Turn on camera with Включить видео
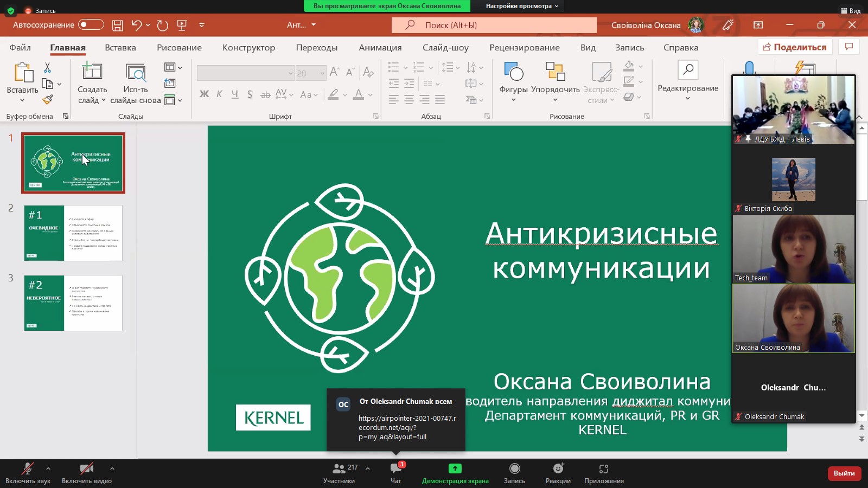Image resolution: width=868 pixels, height=488 pixels. [x=86, y=472]
